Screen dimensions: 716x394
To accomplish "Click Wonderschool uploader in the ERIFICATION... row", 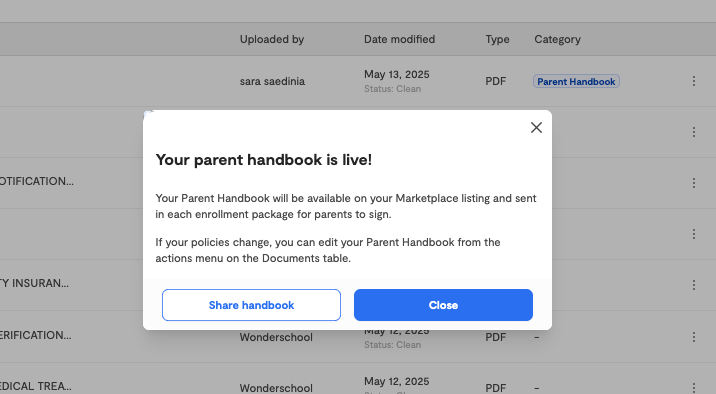I will (x=276, y=337).
